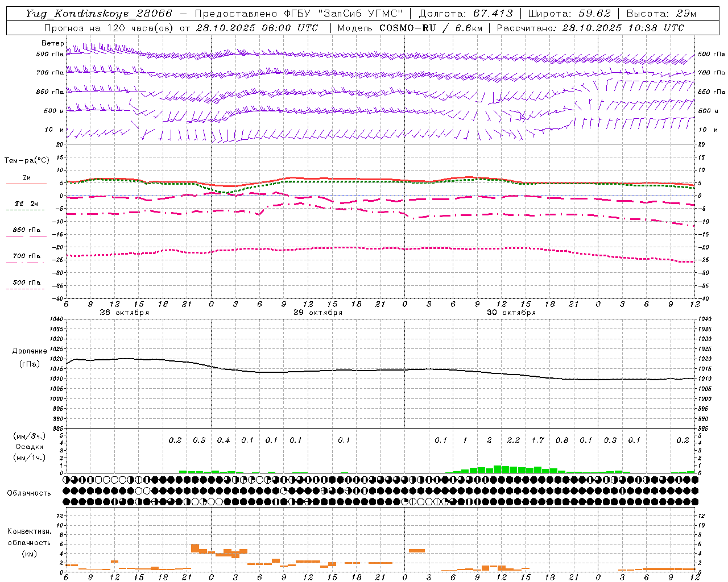This screenshot has width=728, height=582.
Task: Select the Долгота: 67.413 value
Action: tap(466, 14)
